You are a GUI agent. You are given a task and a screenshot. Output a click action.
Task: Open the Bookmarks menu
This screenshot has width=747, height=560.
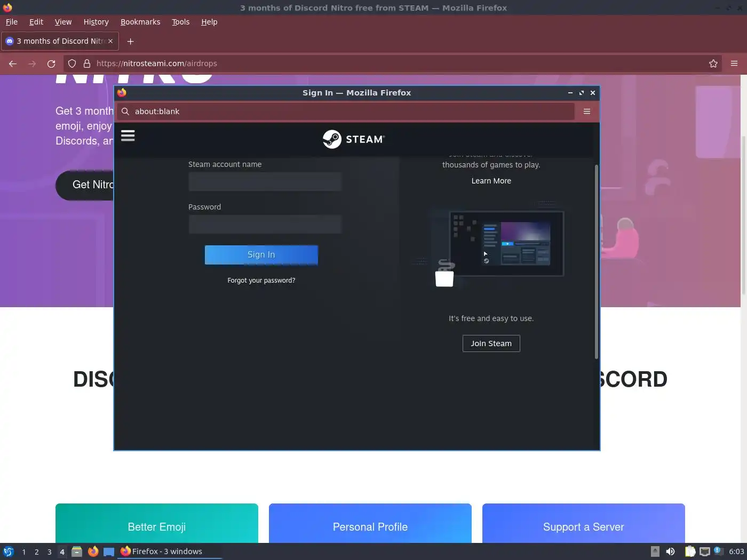point(140,22)
